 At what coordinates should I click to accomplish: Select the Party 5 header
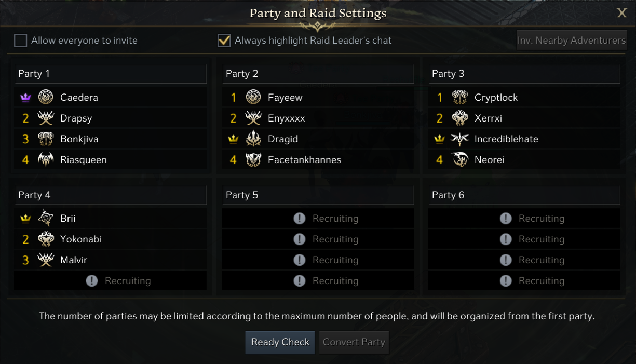click(x=318, y=195)
